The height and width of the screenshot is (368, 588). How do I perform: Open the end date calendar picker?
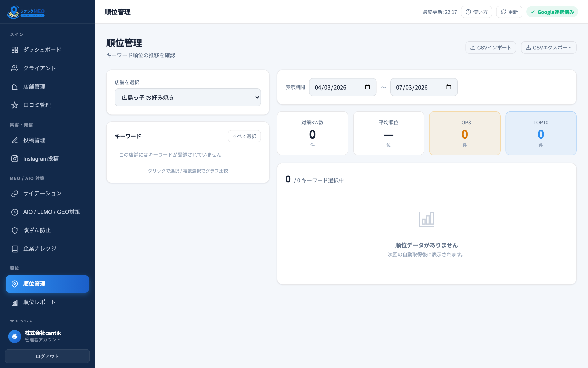pyautogui.click(x=449, y=87)
